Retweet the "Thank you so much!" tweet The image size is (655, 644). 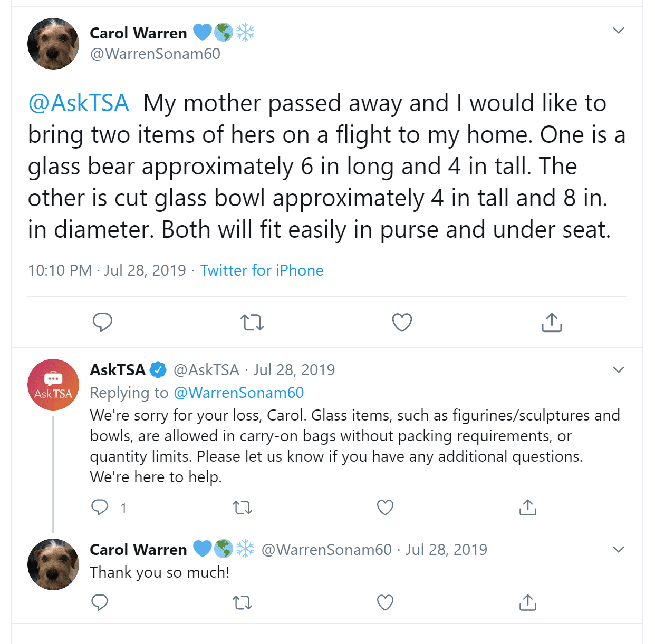[x=243, y=602]
